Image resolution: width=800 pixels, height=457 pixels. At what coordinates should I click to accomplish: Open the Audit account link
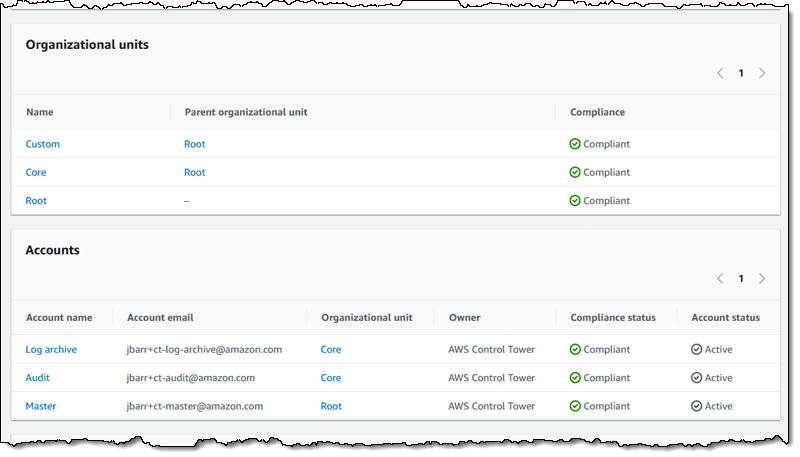[x=38, y=378]
